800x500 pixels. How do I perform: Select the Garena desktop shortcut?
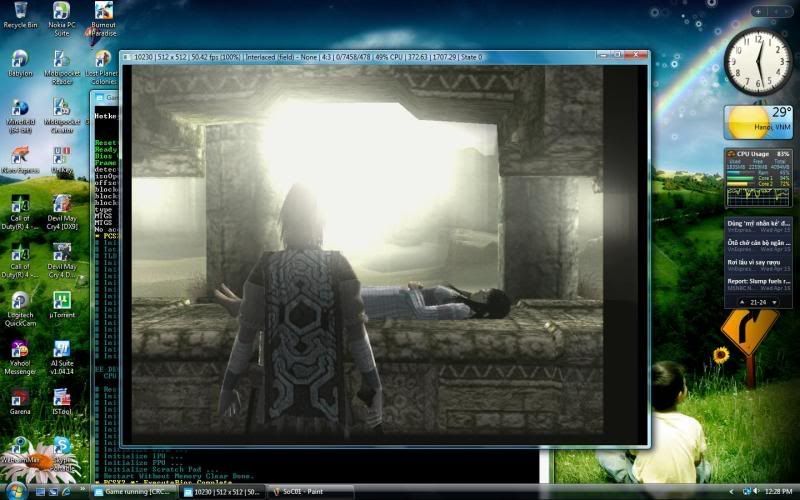[x=20, y=402]
